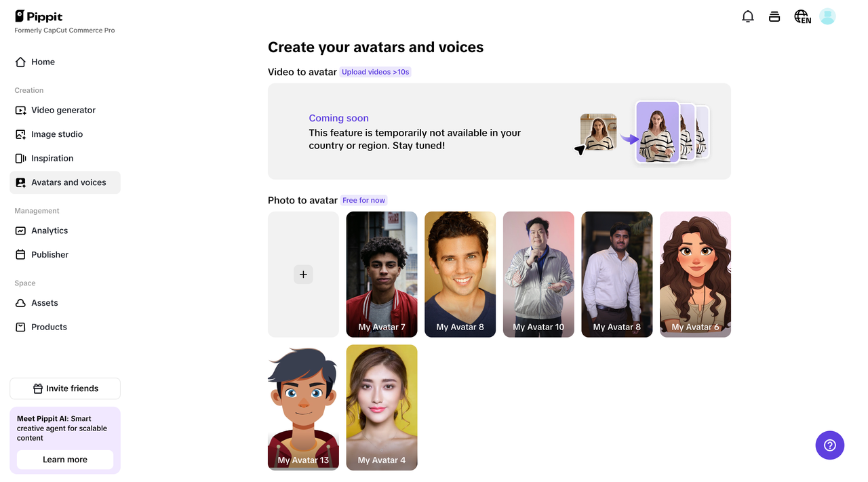Open the user profile avatar
The image size is (868, 482).
click(x=827, y=17)
